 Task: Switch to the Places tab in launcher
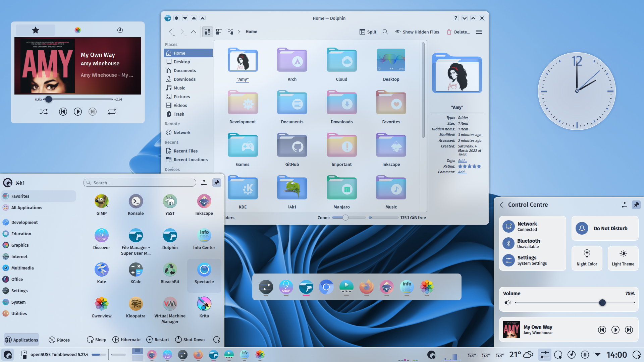point(59,340)
